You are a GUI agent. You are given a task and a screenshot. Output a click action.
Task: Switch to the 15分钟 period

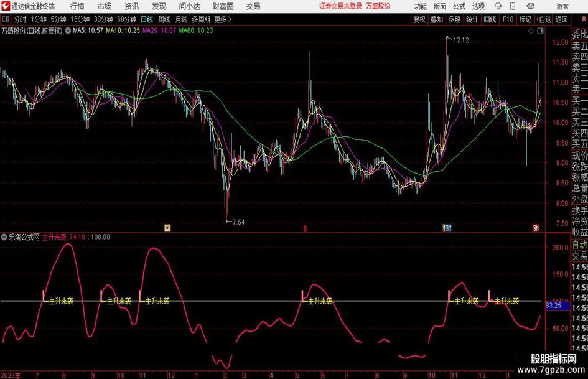pos(80,19)
